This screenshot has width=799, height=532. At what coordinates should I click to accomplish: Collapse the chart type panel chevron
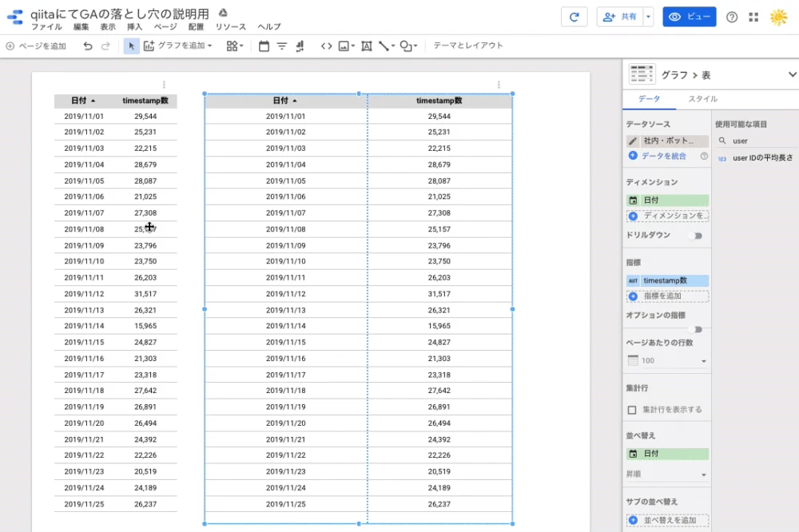pos(792,74)
